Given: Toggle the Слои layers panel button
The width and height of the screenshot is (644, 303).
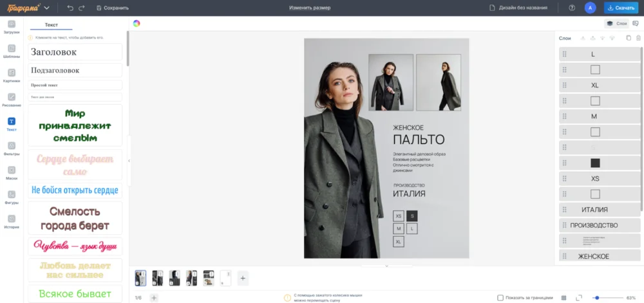Looking at the screenshot, I should pos(617,23).
